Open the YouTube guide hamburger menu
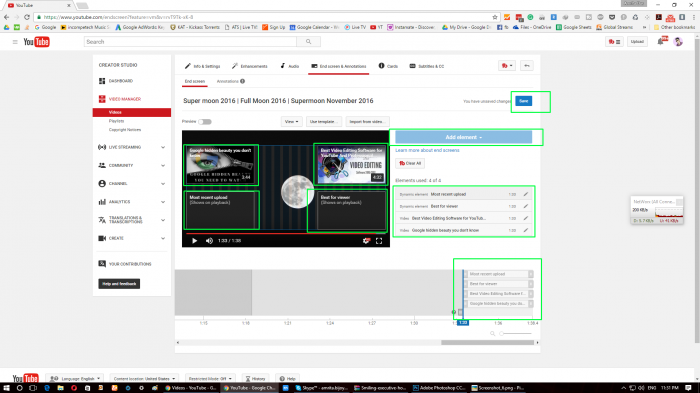The image size is (700, 393). (x=15, y=42)
